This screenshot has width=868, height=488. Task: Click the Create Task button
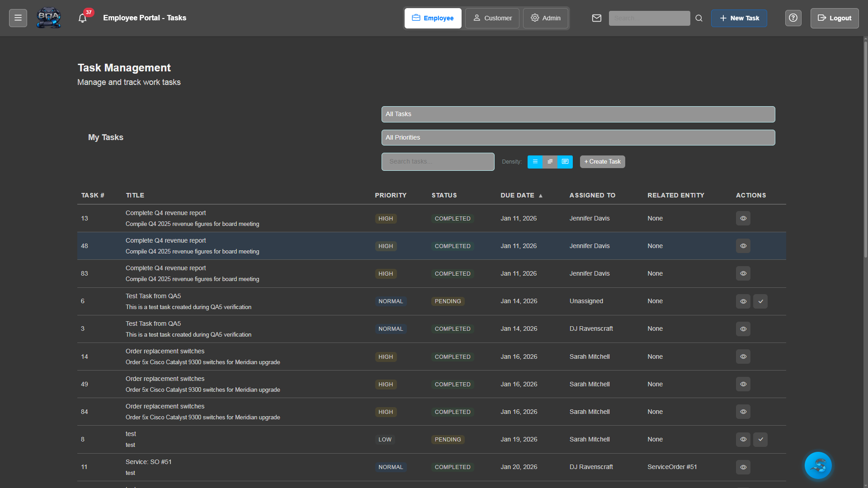point(602,161)
